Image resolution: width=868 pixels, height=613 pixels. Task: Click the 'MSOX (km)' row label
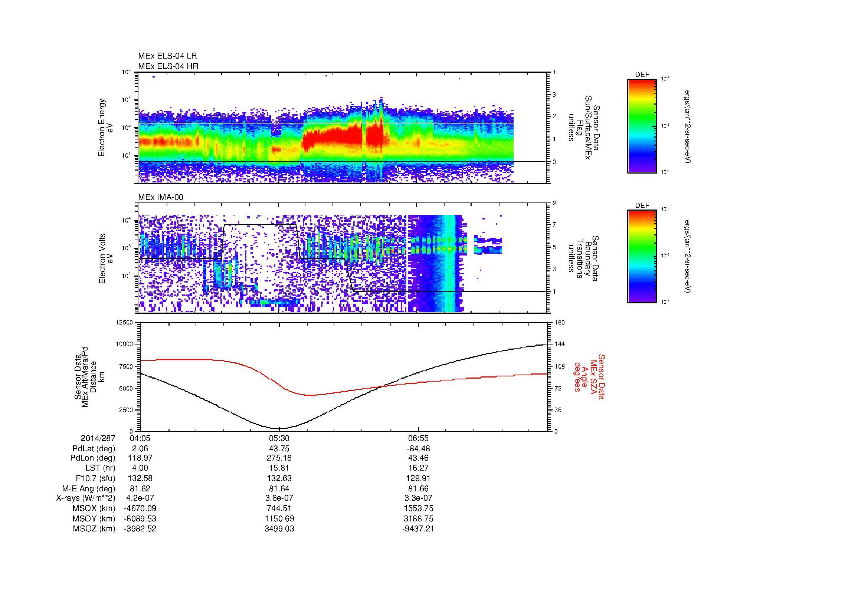94,508
